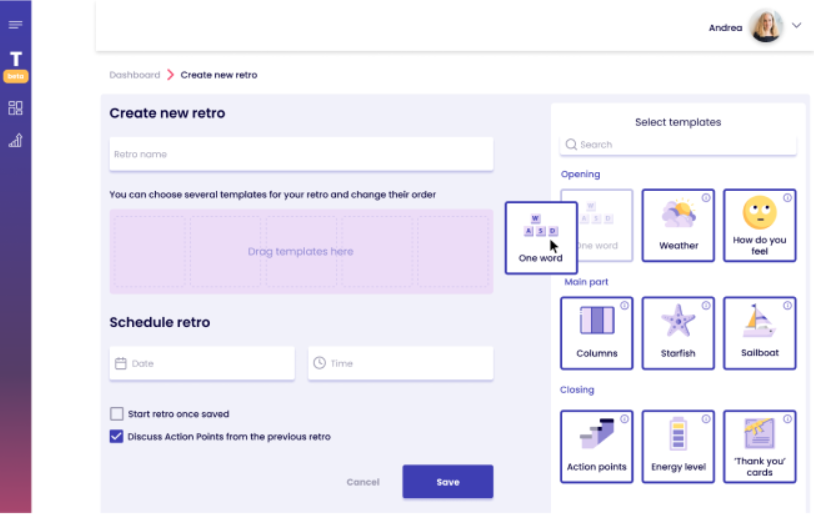The image size is (814, 514).
Task: Open info icon on Starfish card
Action: (706, 306)
